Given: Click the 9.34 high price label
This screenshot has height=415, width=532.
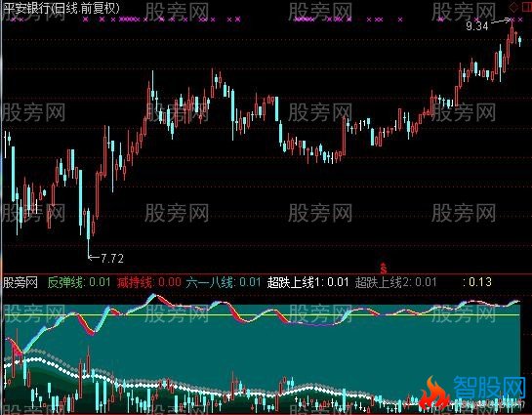Looking at the screenshot, I should click(x=477, y=25).
